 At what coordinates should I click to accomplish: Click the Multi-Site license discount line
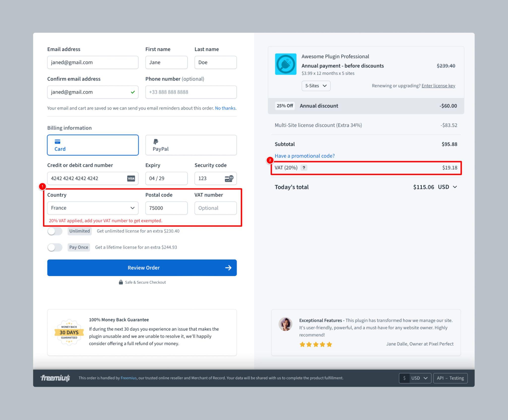tap(366, 125)
